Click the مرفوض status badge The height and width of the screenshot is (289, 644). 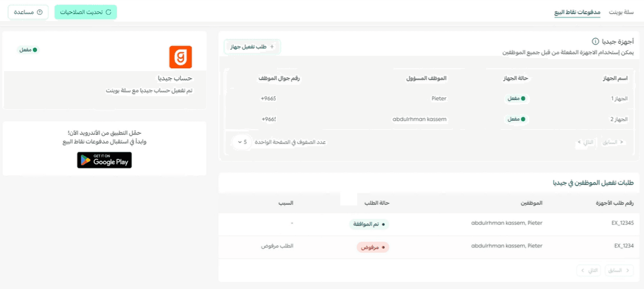[372, 247]
